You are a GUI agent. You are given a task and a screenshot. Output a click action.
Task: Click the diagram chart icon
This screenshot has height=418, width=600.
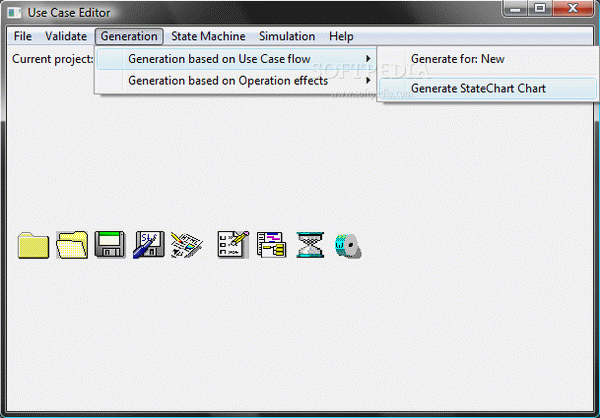click(x=271, y=244)
